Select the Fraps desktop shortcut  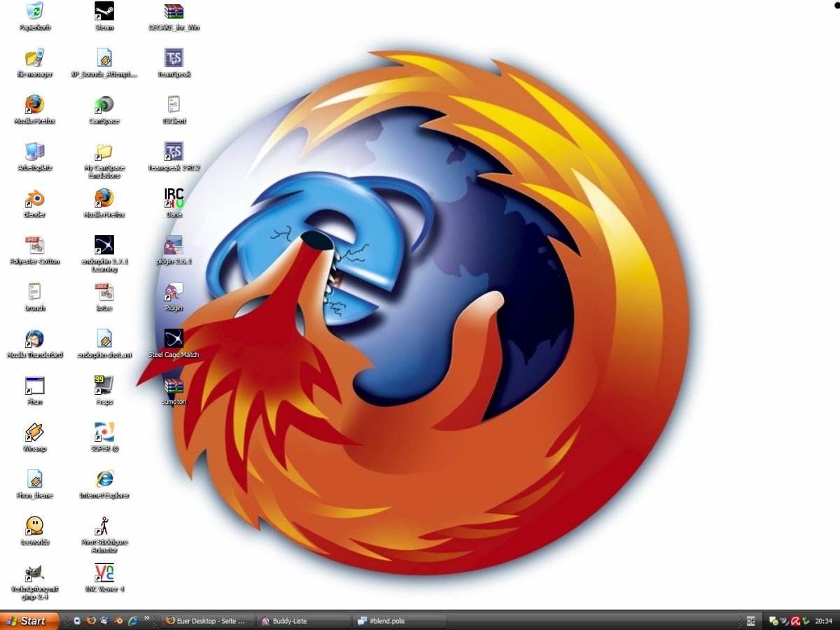(104, 386)
